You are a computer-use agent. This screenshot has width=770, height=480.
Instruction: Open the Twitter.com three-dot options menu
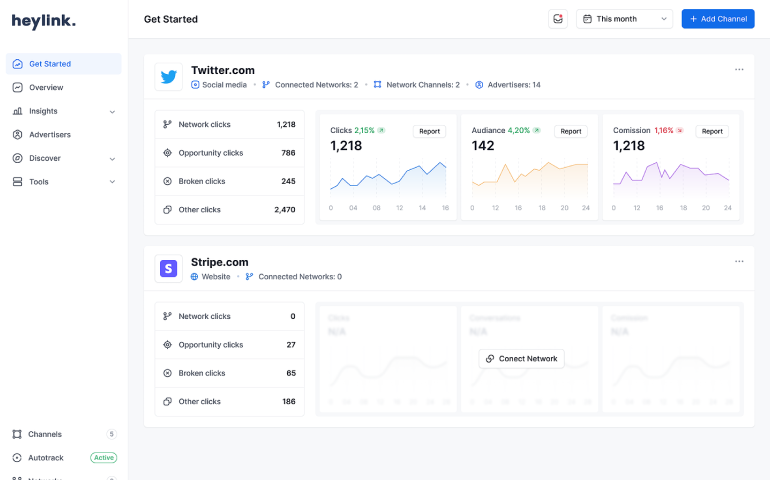(x=739, y=70)
